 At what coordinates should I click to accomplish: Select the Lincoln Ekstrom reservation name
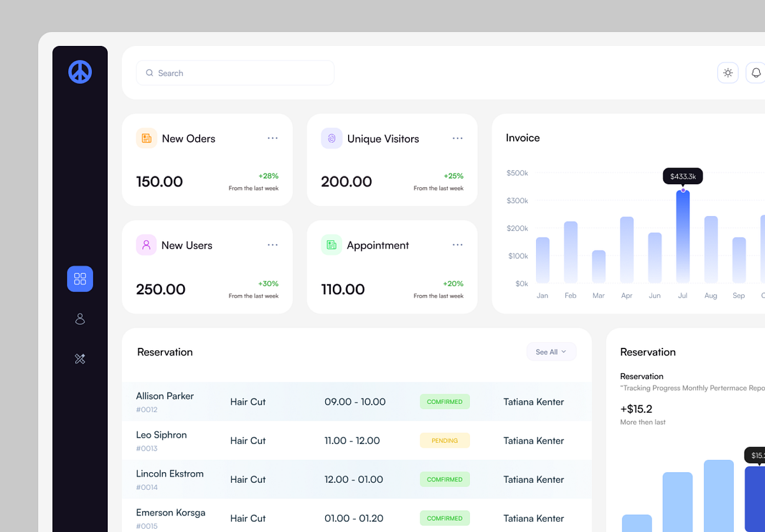pyautogui.click(x=170, y=473)
